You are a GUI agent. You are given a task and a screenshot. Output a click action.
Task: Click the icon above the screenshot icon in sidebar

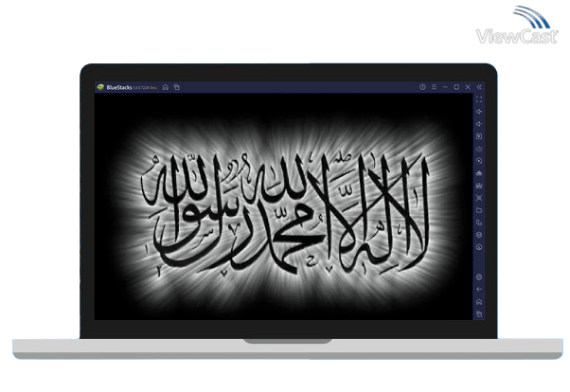[479, 186]
